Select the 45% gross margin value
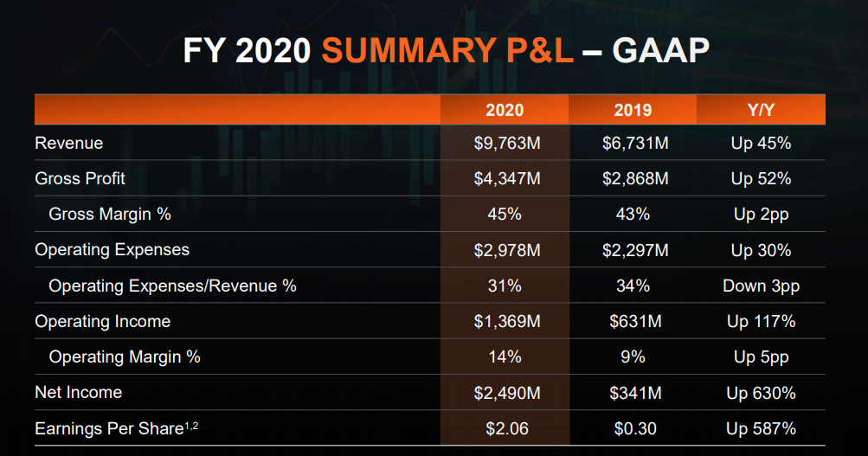 [x=505, y=215]
